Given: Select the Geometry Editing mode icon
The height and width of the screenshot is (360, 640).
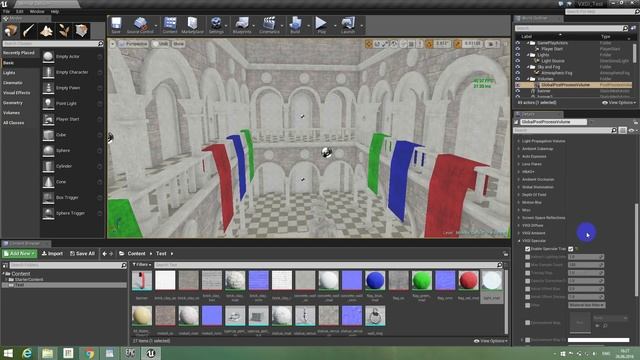Looking at the screenshot, I should pyautogui.click(x=82, y=31).
